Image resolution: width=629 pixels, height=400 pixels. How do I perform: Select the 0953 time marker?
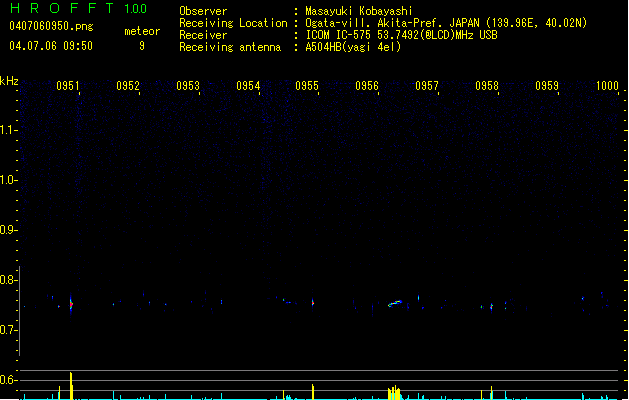coord(188,85)
